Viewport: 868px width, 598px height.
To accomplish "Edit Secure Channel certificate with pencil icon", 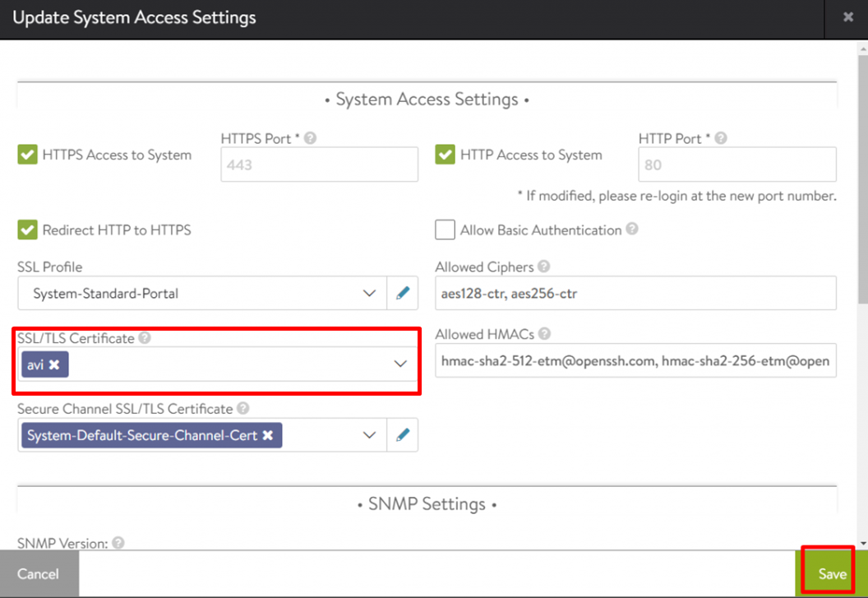I will 403,435.
